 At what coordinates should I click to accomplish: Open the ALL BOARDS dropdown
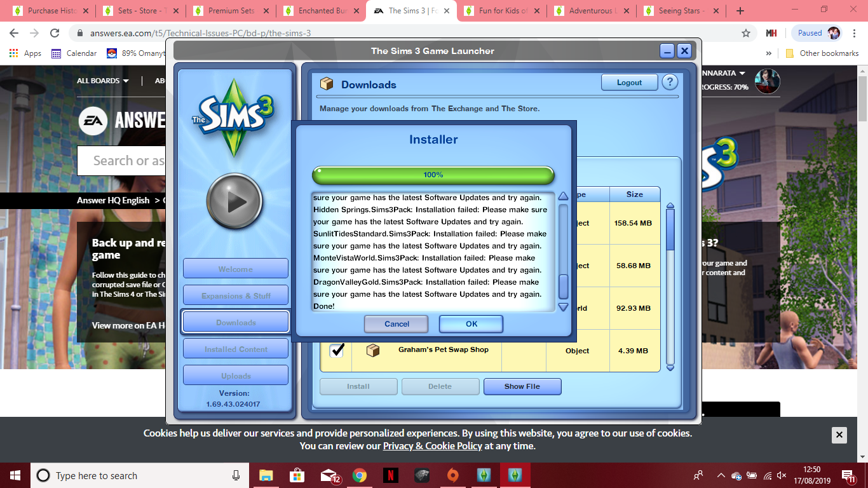pos(103,81)
